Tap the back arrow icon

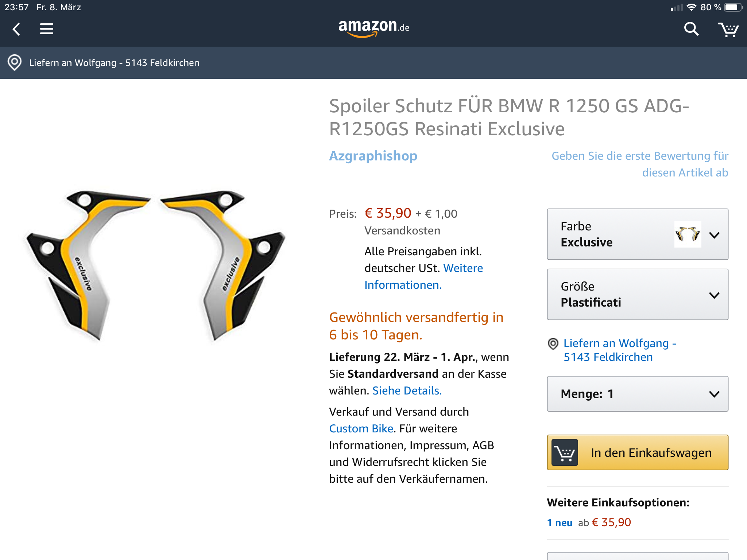coord(16,29)
